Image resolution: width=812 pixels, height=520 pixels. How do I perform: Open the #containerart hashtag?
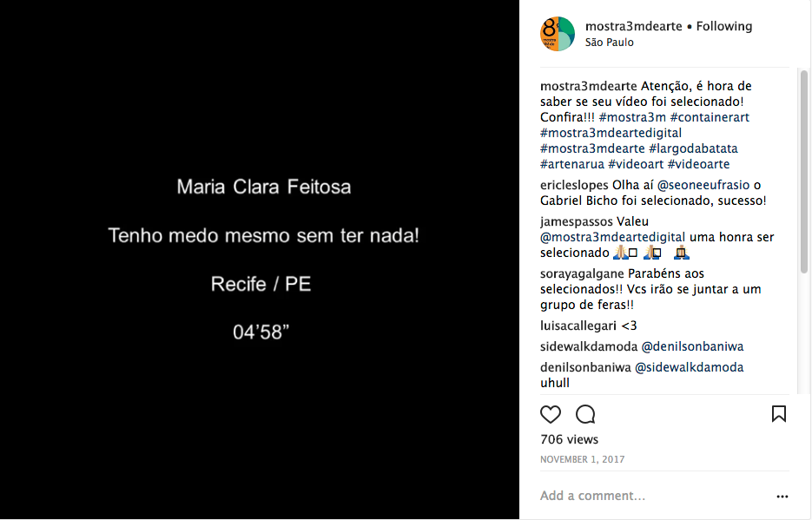click(x=710, y=117)
